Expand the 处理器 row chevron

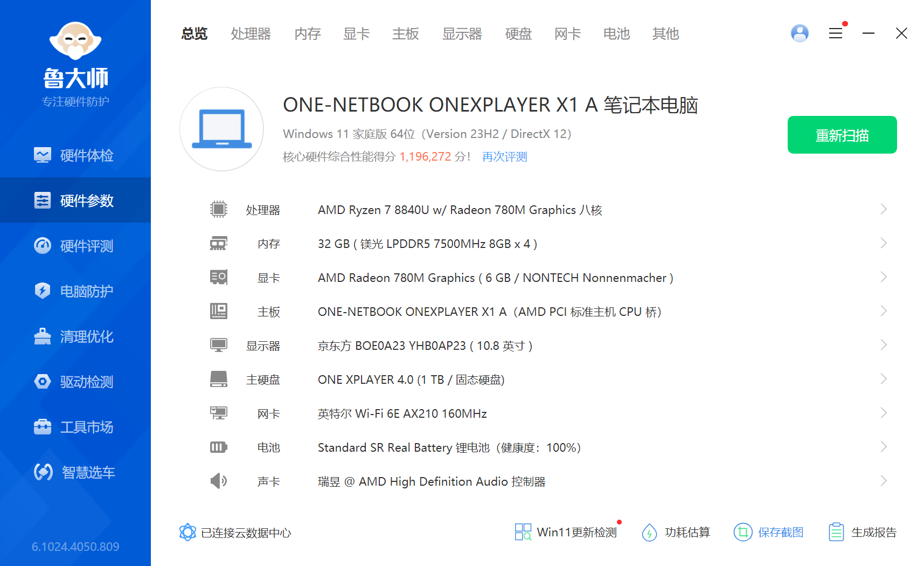coord(884,209)
